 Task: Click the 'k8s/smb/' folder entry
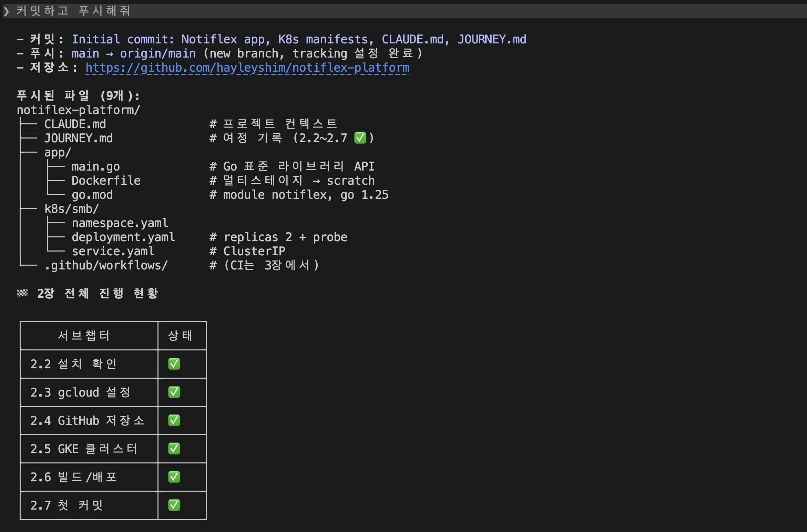point(72,209)
